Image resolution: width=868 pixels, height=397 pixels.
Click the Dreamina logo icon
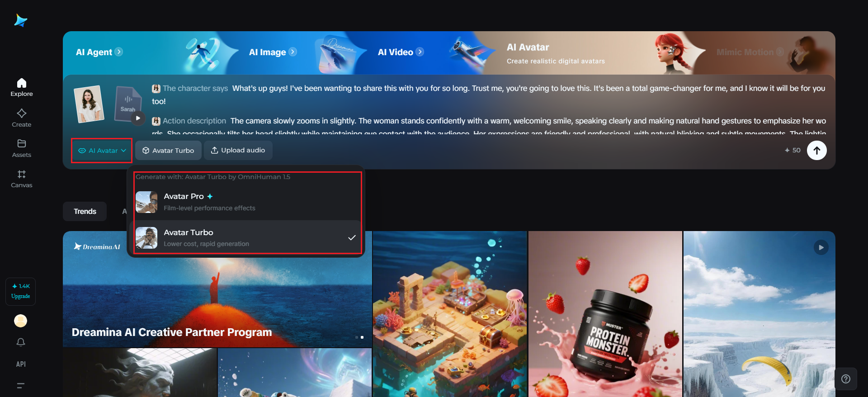pos(21,20)
